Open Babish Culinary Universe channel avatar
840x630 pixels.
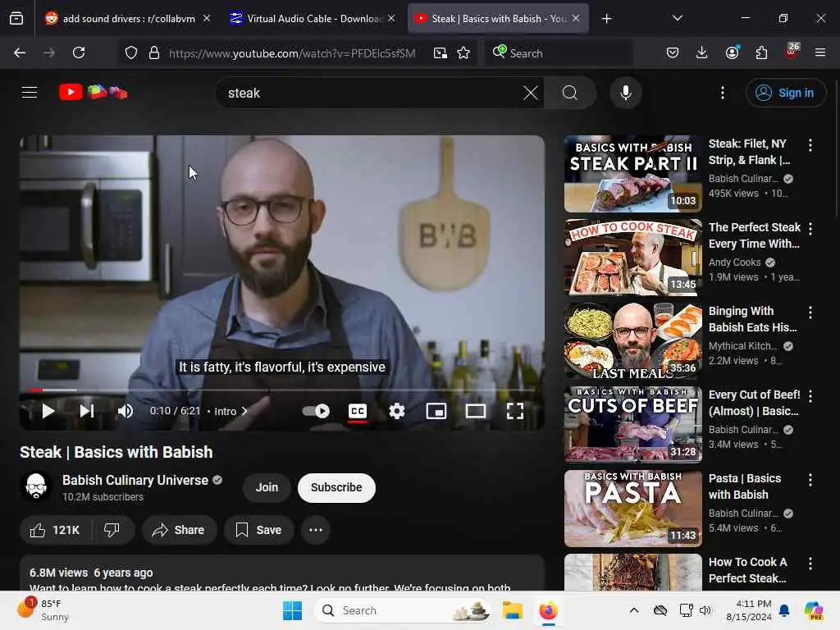tap(36, 486)
